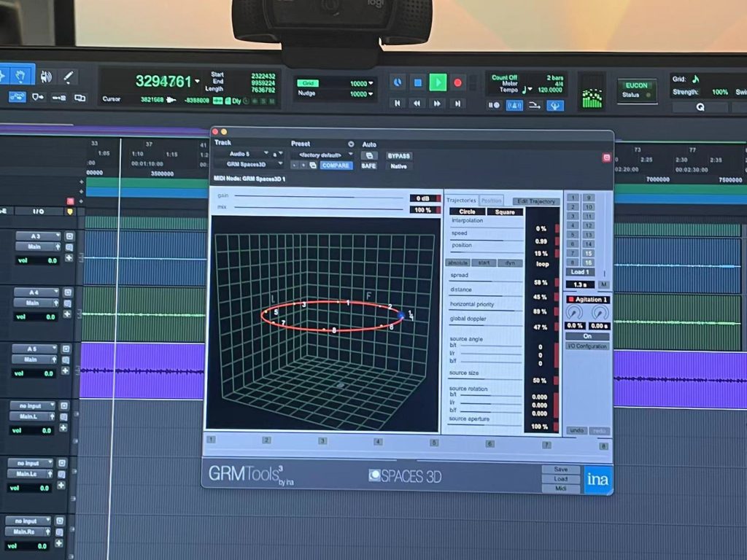Viewport: 747px width, 560px height.
Task: Open the GRM Spaces3D plug-in selector dropdown
Action: point(249,164)
